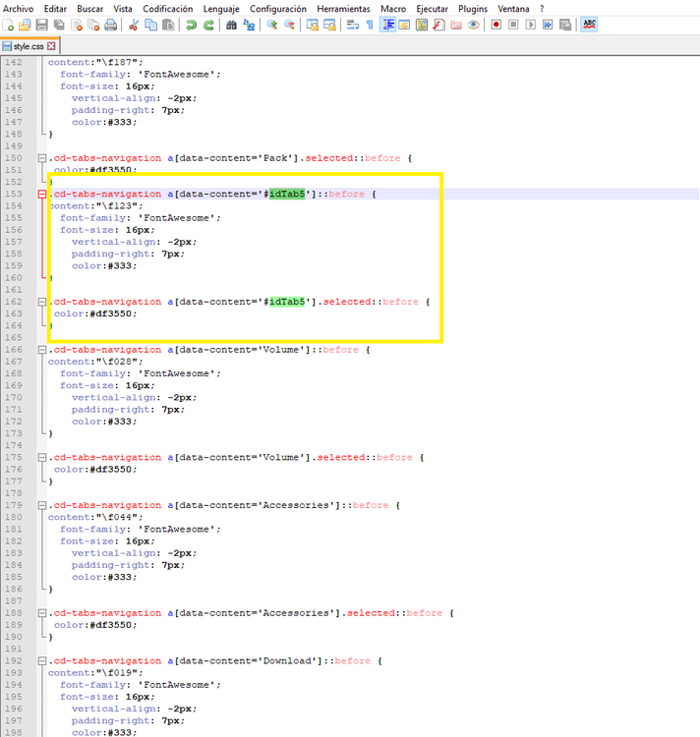700x737 pixels.
Task: Click the New file toolbar icon
Action: click(9, 25)
